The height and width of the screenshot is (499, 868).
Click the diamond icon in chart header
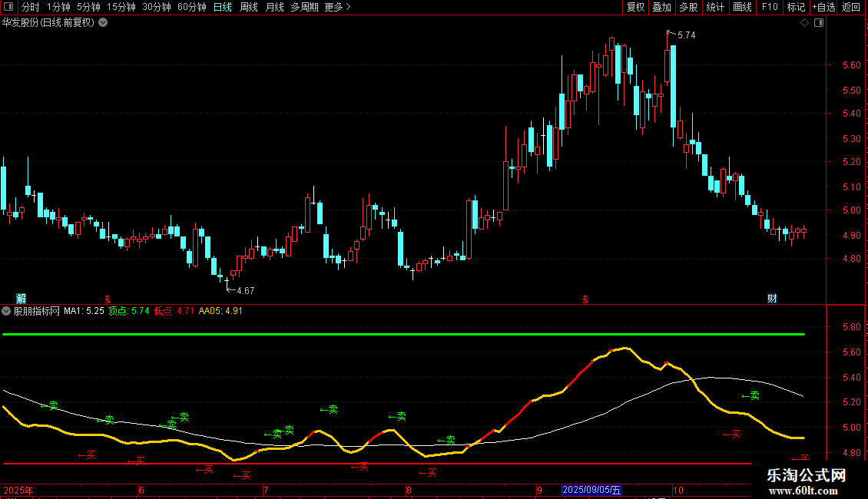point(805,23)
